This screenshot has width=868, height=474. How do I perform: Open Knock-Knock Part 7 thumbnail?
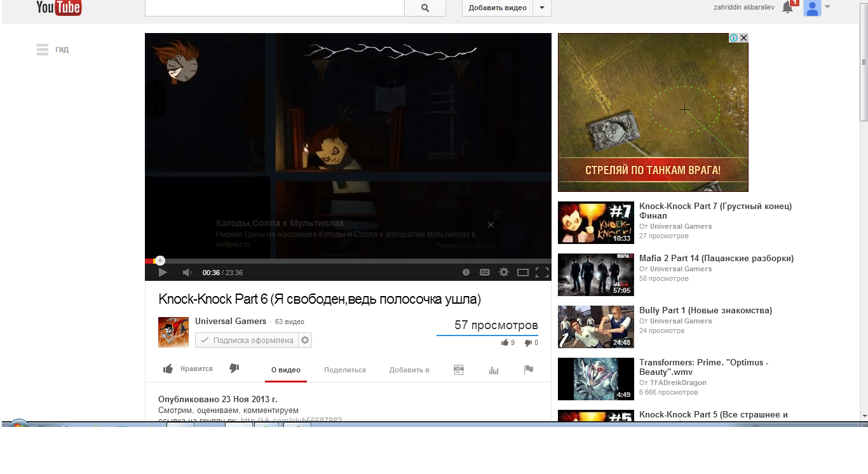[x=596, y=222]
